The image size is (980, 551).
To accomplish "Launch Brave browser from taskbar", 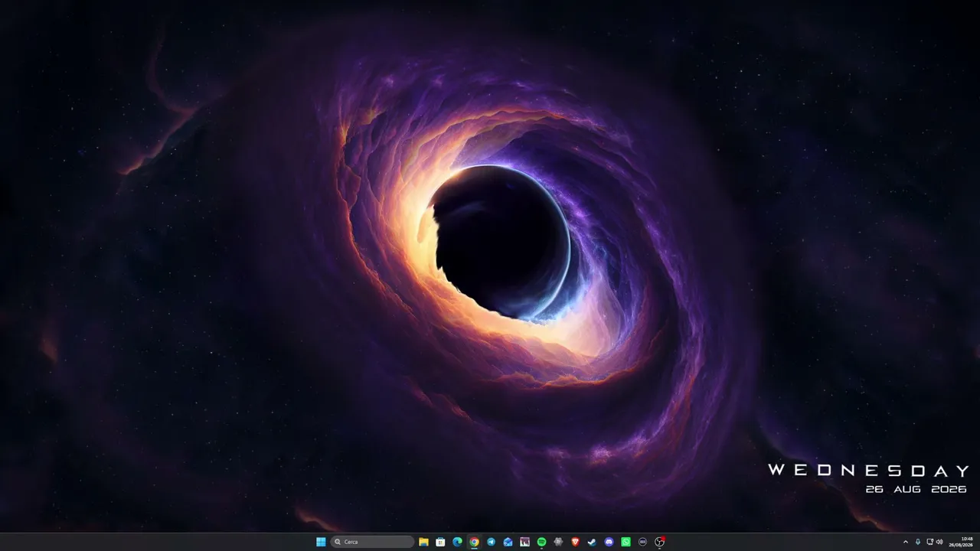I will (x=575, y=542).
